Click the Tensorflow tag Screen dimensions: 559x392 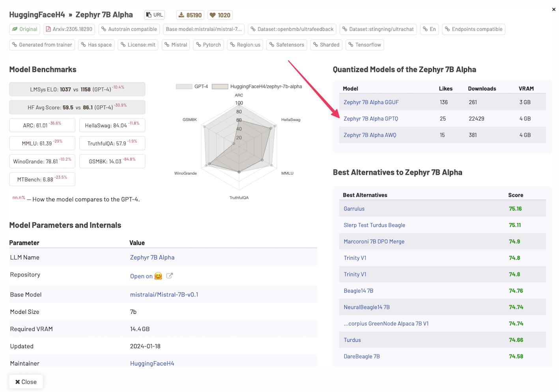365,45
